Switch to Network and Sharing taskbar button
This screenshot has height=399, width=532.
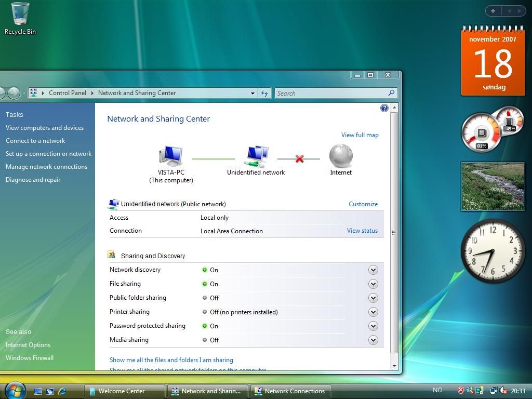pyautogui.click(x=207, y=391)
